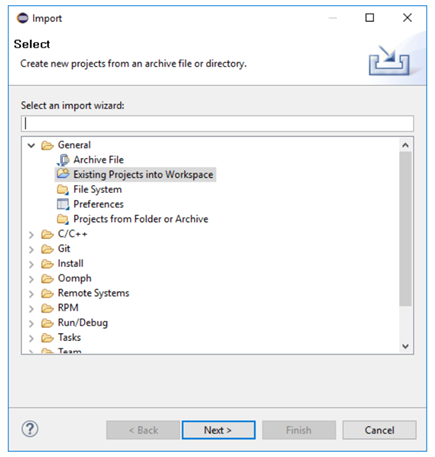Focus the import wizard filter text field
Screen dimensions: 435x457
tap(217, 124)
